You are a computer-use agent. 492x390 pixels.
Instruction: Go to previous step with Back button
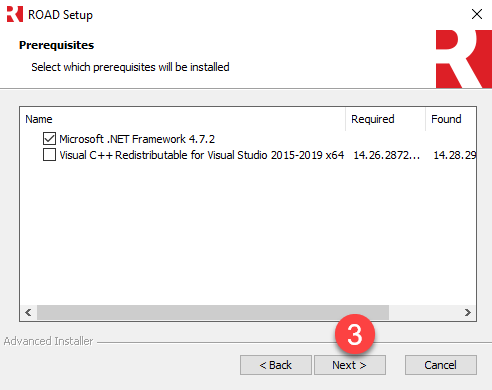pos(276,365)
